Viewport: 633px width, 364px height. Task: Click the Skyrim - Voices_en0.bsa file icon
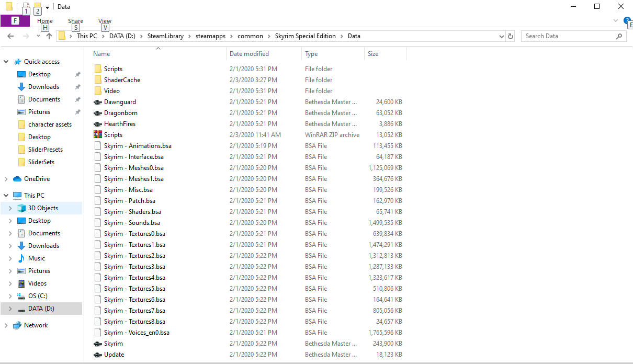tap(98, 333)
